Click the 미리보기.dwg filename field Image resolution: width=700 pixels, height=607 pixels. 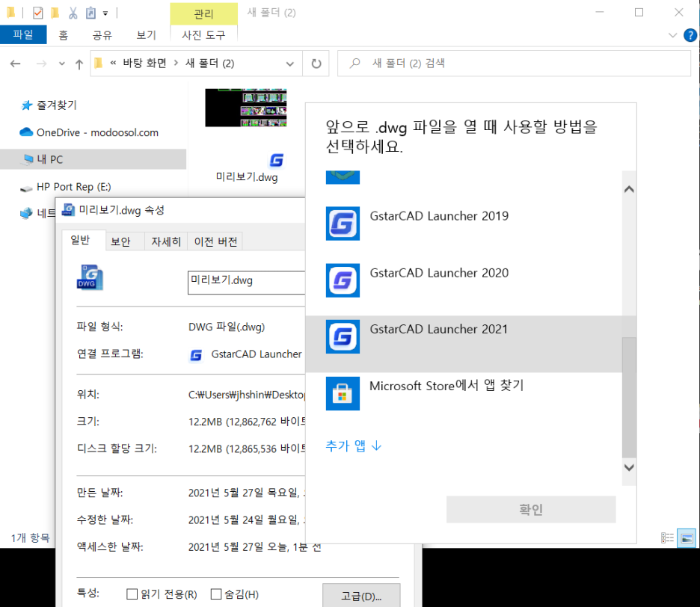coord(247,282)
